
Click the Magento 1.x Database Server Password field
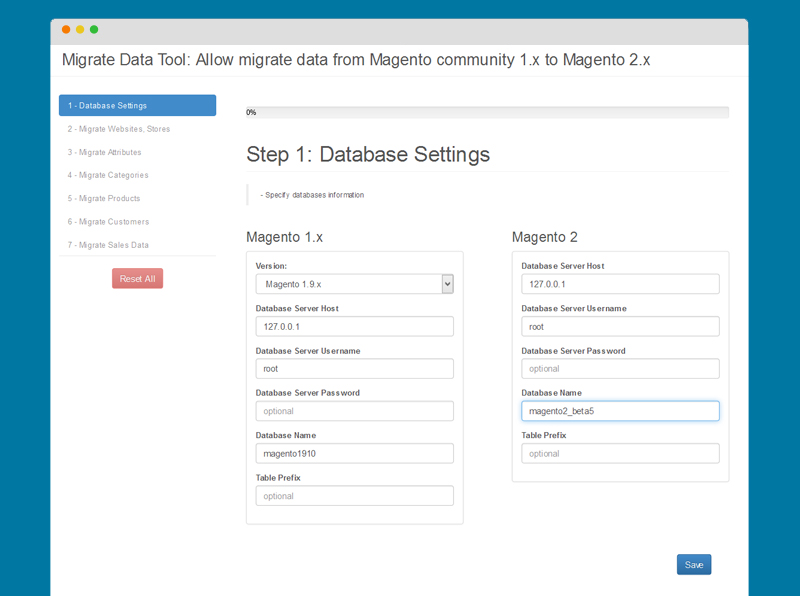[355, 411]
